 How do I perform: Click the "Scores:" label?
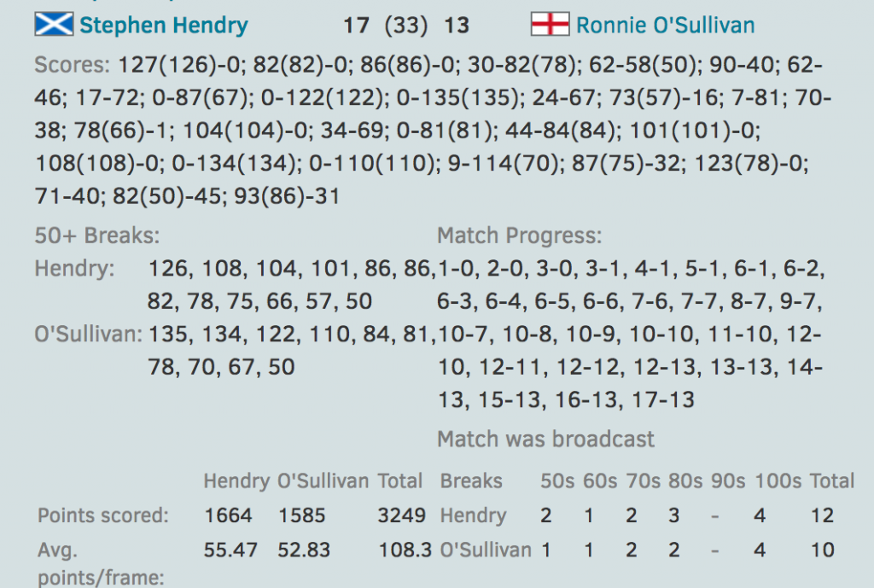73,65
